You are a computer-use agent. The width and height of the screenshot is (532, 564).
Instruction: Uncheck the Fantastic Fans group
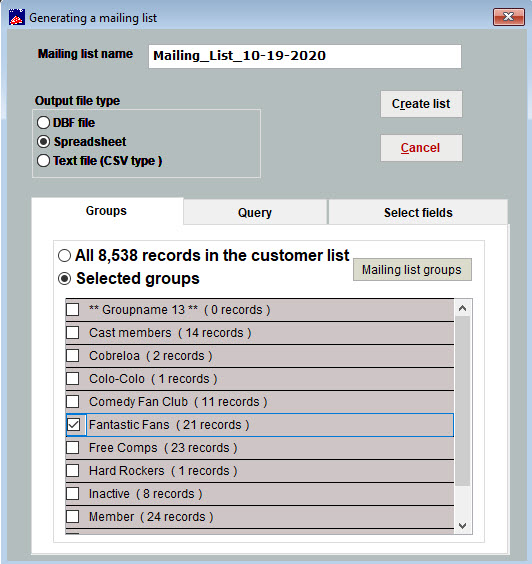[73, 425]
